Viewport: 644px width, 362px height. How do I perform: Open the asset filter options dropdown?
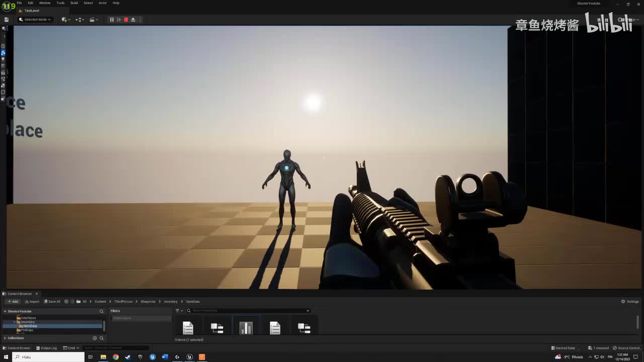179,311
